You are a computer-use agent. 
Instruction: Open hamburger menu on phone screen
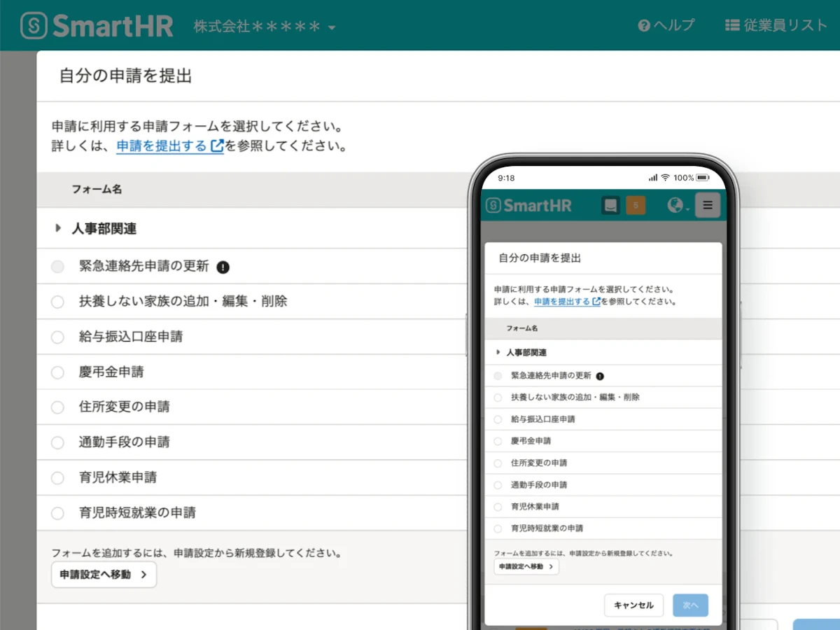(x=708, y=205)
